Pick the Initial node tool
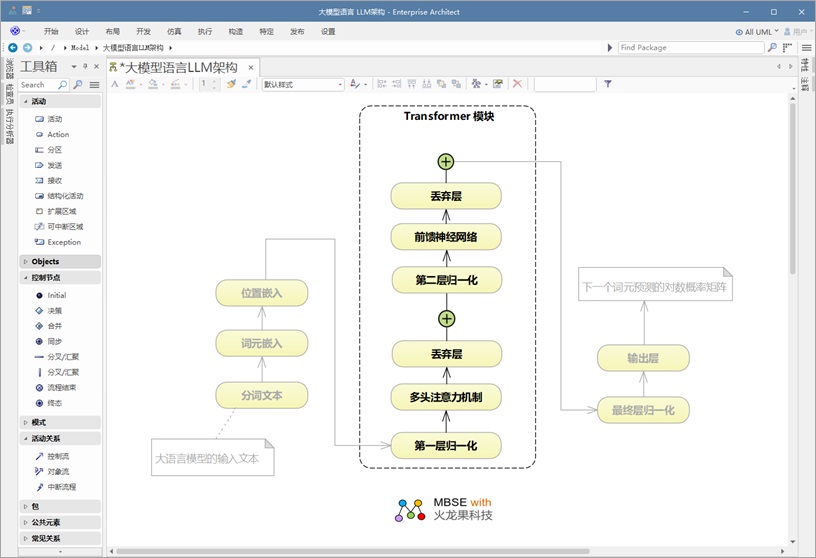Viewport: 816px width, 558px height. (x=56, y=295)
